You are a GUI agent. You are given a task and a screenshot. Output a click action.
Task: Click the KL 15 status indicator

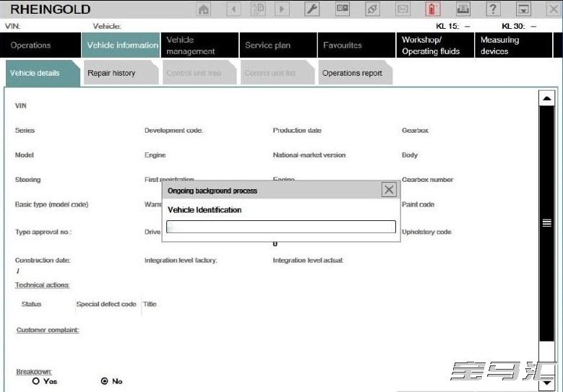(x=452, y=26)
